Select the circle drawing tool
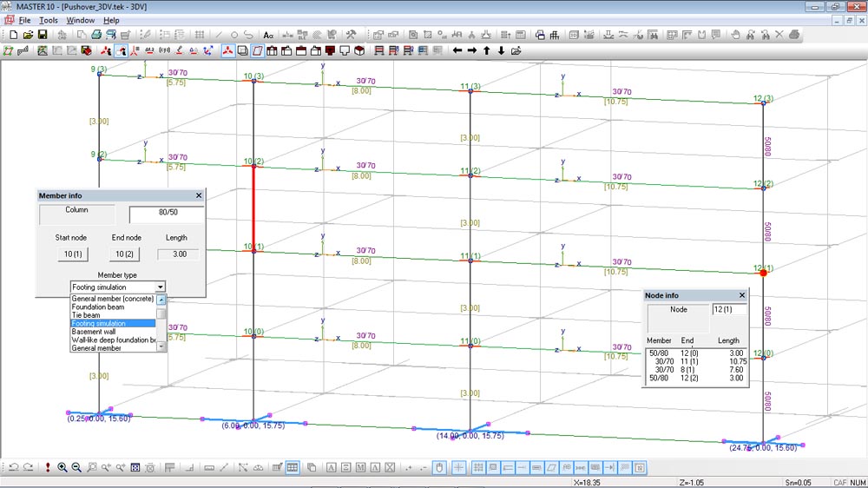This screenshot has height=488, width=868. point(233,35)
